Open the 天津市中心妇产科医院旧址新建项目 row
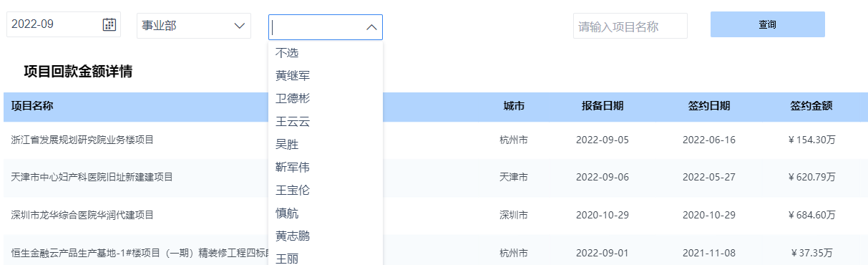The image size is (868, 265). tap(435, 177)
